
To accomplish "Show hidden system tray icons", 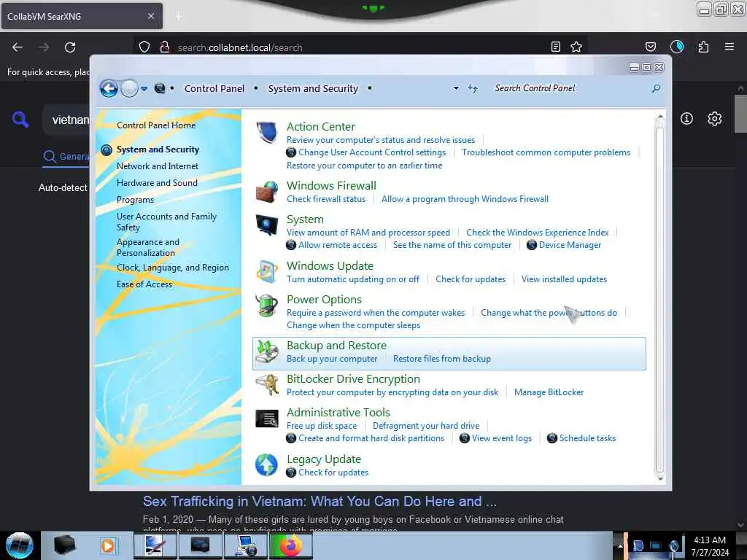I will pyautogui.click(x=620, y=545).
